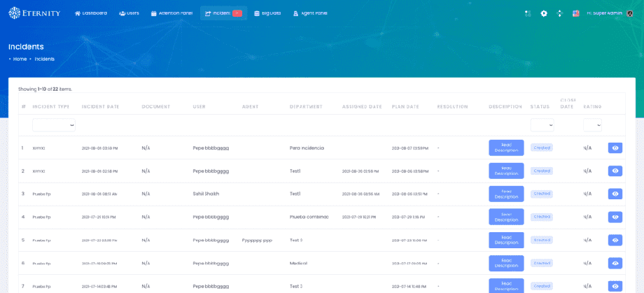Click Read Description in row 2
This screenshot has height=293, width=644.
pyautogui.click(x=506, y=171)
